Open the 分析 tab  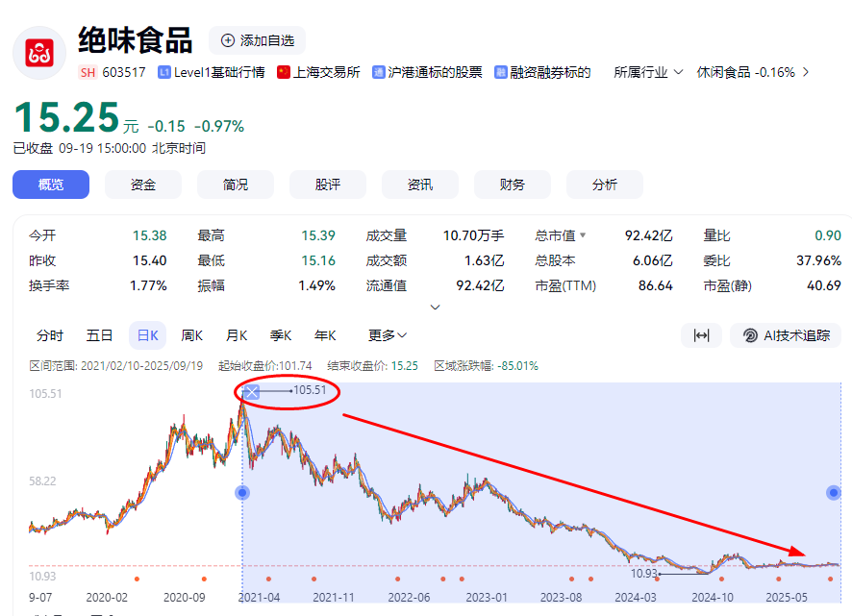(x=605, y=185)
